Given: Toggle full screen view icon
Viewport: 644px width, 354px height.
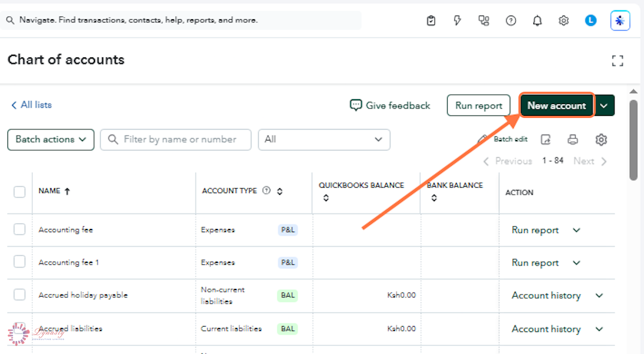Looking at the screenshot, I should [618, 61].
